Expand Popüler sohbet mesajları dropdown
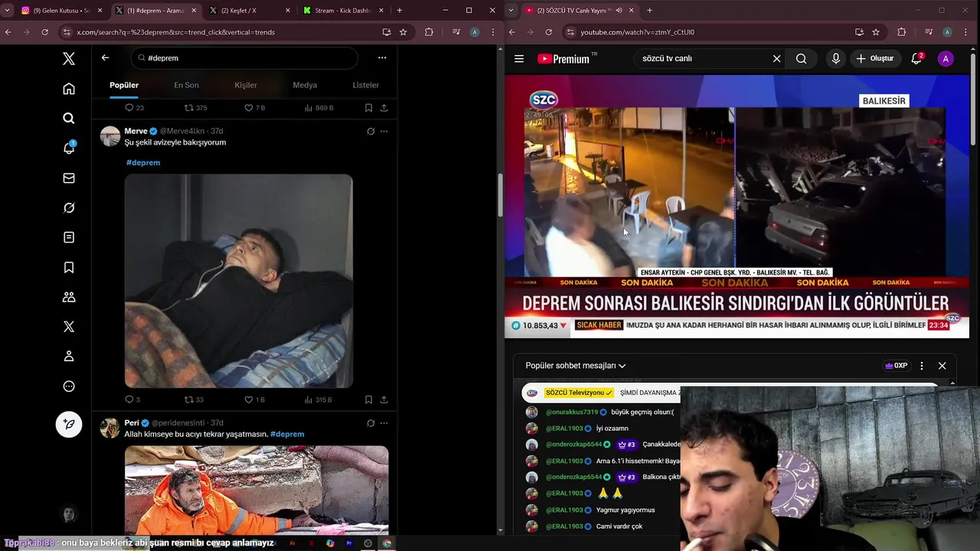The height and width of the screenshot is (551, 980). 576,366
